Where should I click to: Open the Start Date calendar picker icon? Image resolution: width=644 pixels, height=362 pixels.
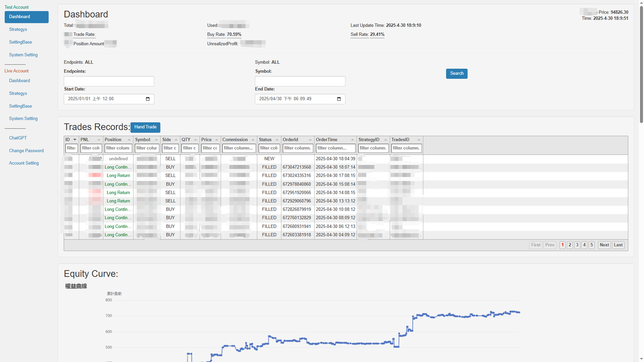[148, 99]
